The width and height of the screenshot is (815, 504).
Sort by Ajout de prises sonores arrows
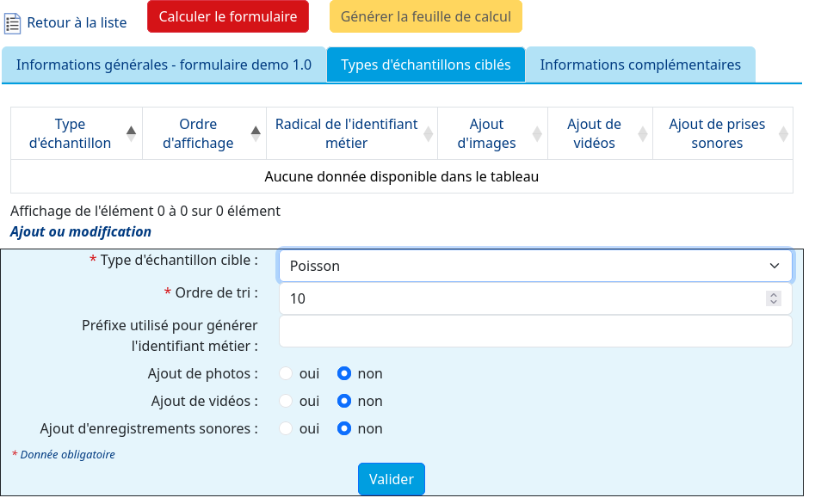coord(783,133)
